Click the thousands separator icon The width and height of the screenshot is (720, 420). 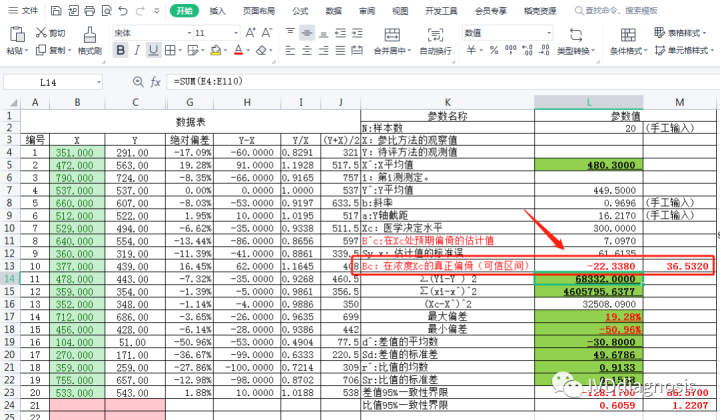[511, 50]
